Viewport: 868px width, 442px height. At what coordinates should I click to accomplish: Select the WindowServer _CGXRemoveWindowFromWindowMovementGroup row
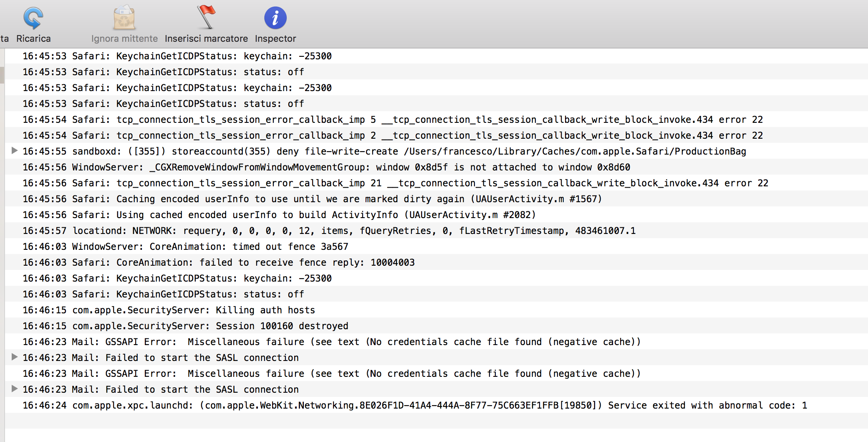[x=437, y=167]
